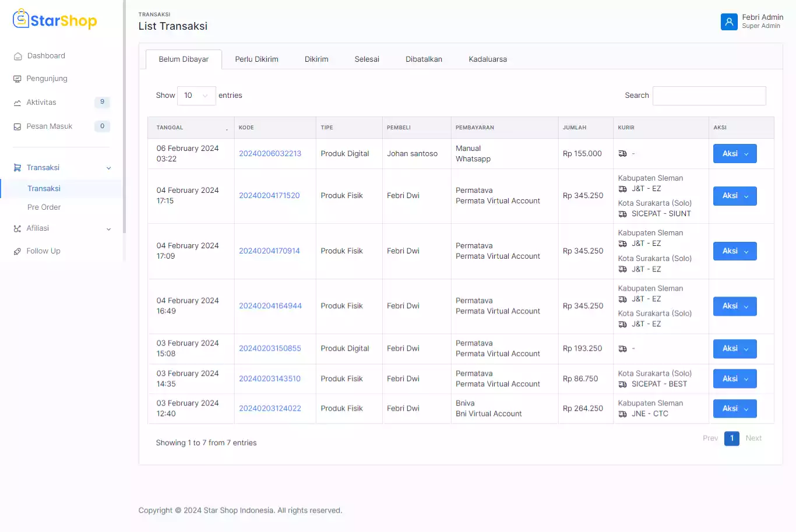Click the Follow Up link icon
Viewport: 796px width, 532px height.
click(x=17, y=251)
